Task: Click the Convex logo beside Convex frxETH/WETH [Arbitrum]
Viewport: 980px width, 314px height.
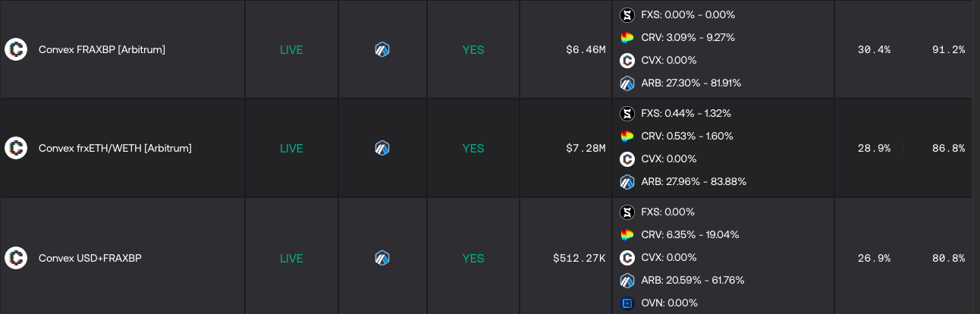Action: pos(16,148)
